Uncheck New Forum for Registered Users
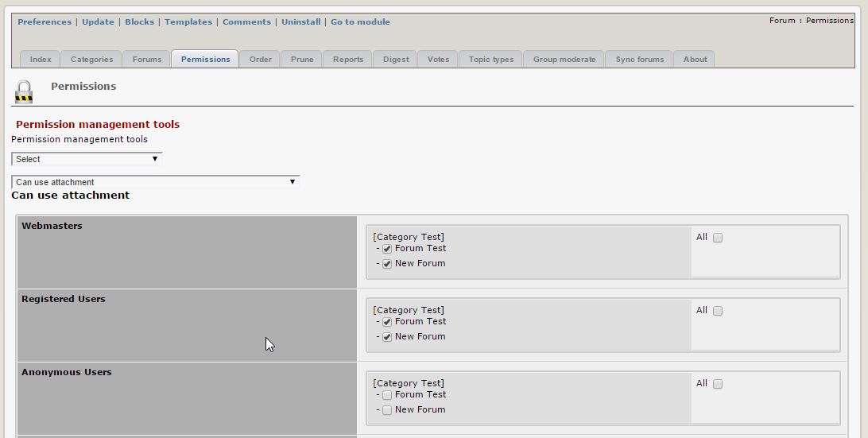This screenshot has width=868, height=438. pyautogui.click(x=387, y=337)
